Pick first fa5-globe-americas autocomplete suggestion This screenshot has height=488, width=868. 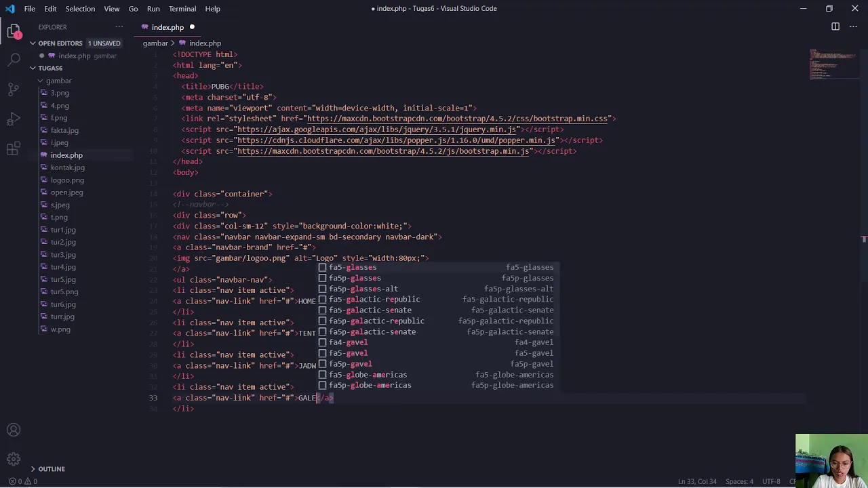tap(437, 375)
